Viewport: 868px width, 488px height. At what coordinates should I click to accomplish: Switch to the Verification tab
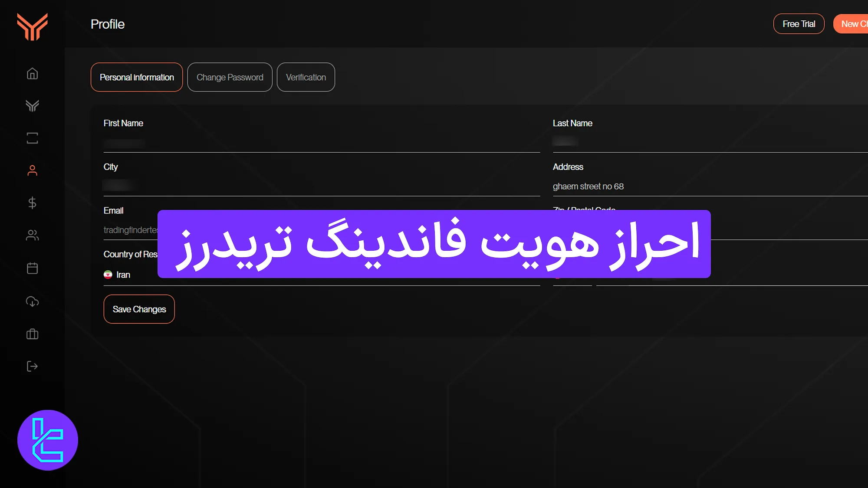306,77
